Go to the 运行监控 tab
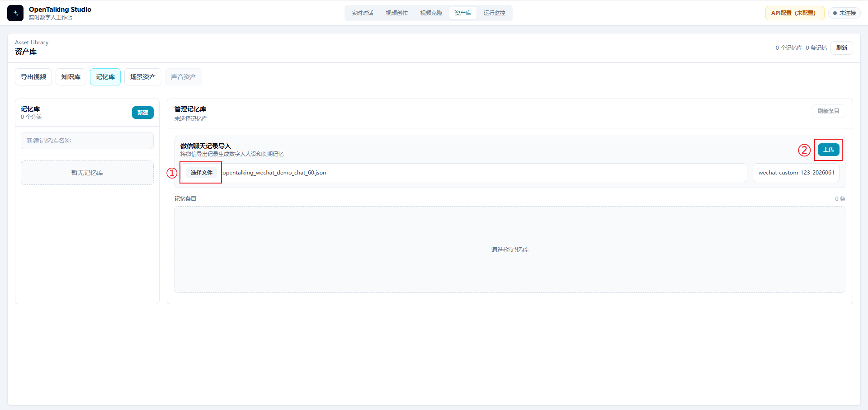Screen dimensions: 868x410 [495, 13]
